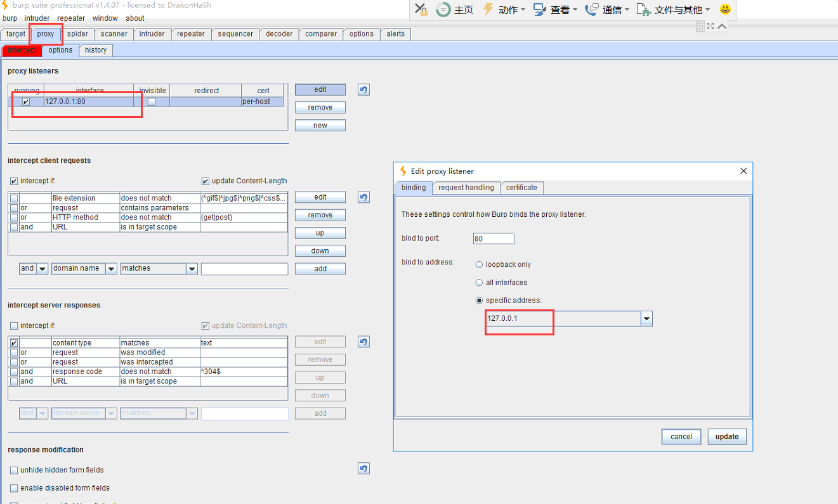Switch to the comparer tab
This screenshot has height=504, width=838.
321,34
